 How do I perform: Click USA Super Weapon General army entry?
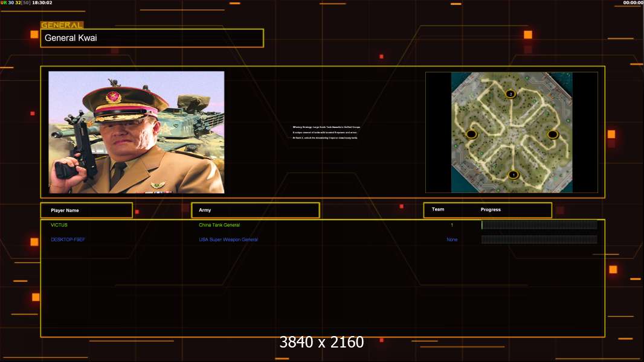(x=228, y=240)
